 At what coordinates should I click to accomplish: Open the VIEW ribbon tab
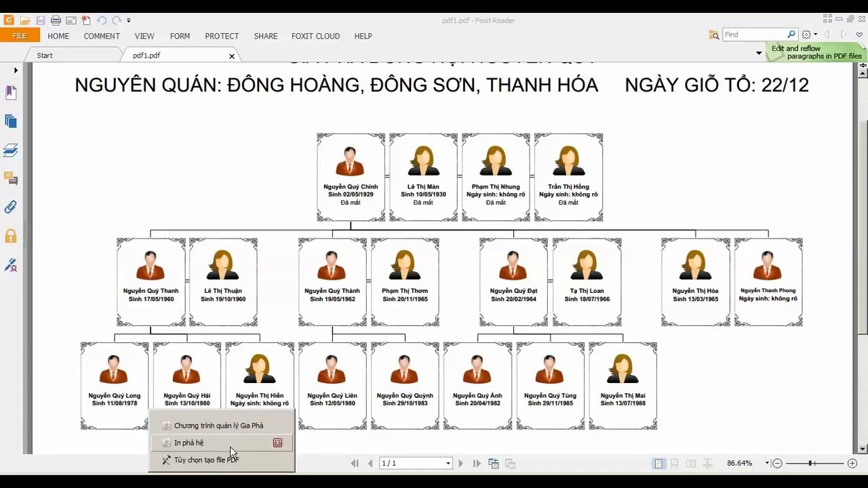144,36
